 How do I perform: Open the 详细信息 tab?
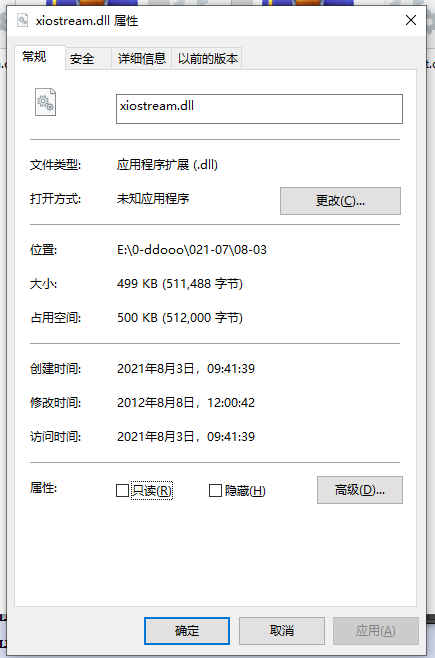[x=141, y=58]
